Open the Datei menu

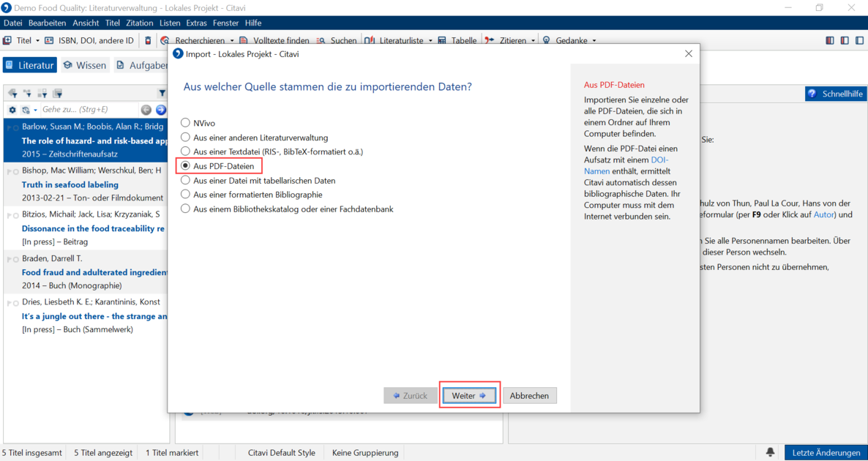(x=12, y=23)
